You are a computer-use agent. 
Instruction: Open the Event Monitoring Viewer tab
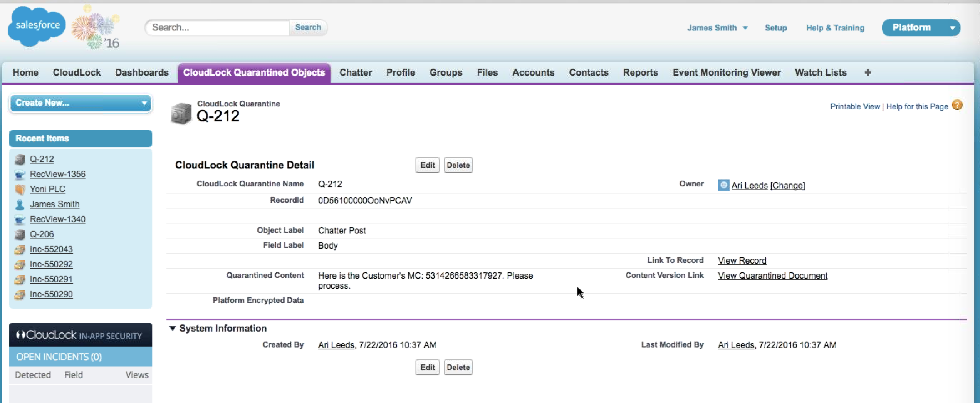coord(726,72)
